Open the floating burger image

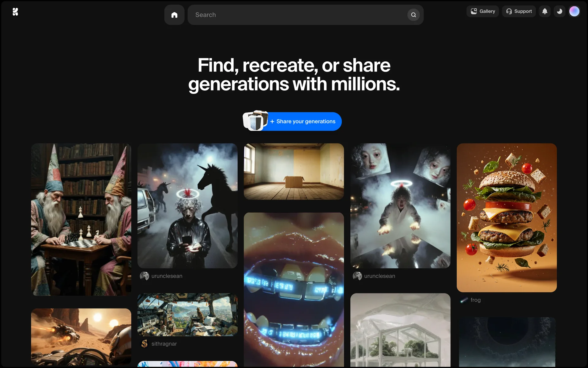(x=507, y=217)
